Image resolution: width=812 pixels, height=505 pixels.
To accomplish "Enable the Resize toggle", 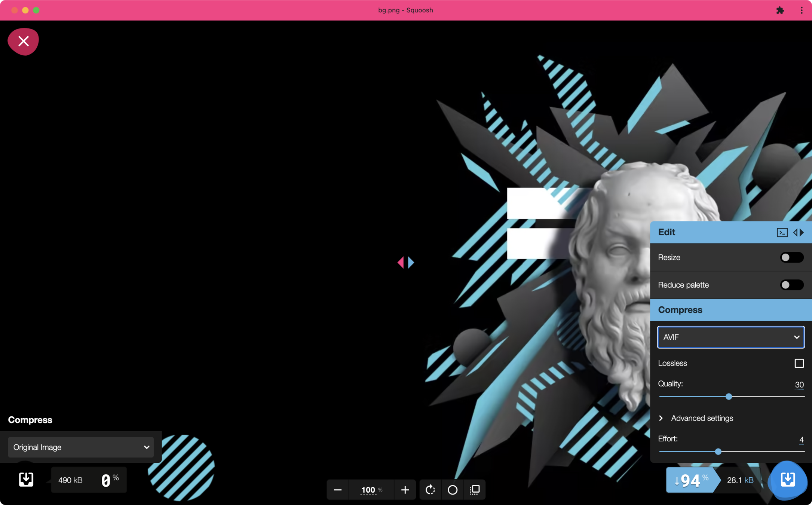I will pyautogui.click(x=791, y=257).
